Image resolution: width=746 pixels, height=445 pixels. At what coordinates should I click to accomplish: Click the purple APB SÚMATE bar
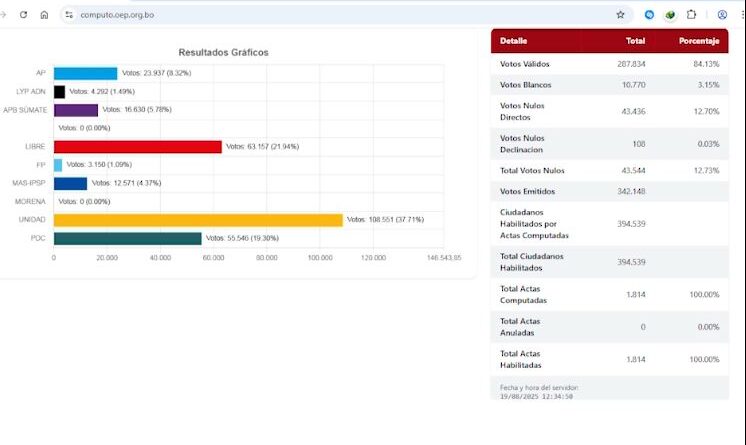point(75,110)
